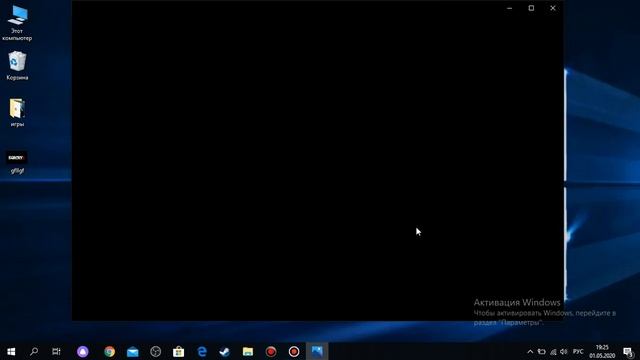Minimize the black window
This screenshot has height=360, width=640.
tap(509, 8)
